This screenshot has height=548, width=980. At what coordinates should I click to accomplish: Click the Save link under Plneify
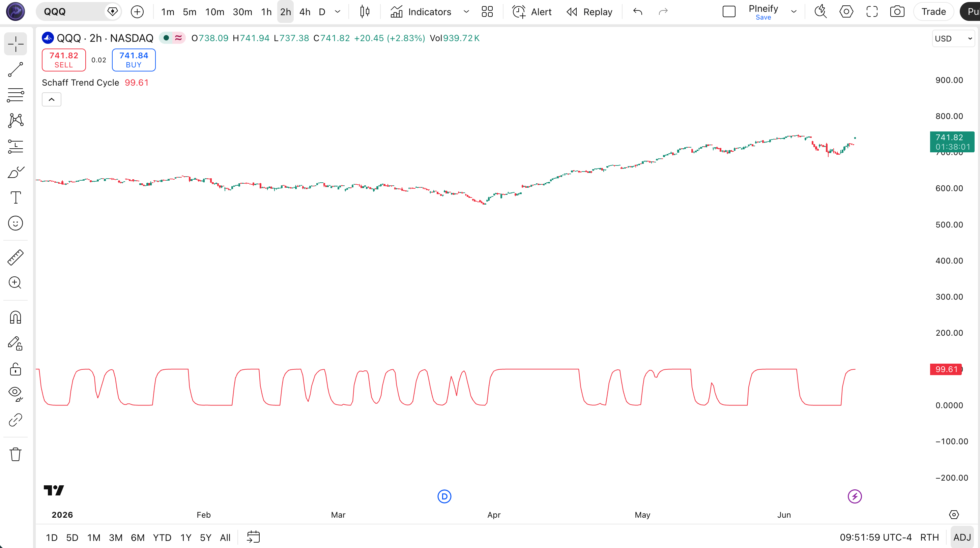coord(763,18)
